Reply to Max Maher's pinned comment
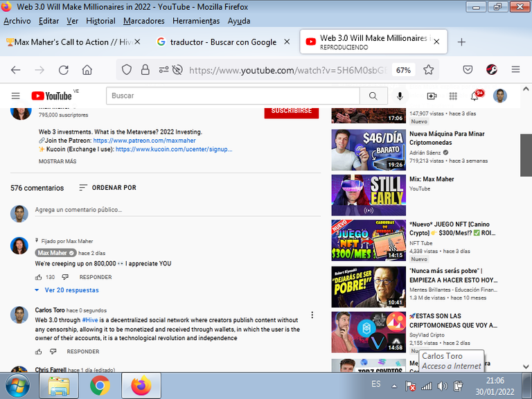Screen dimensions: 532x399 96,277
